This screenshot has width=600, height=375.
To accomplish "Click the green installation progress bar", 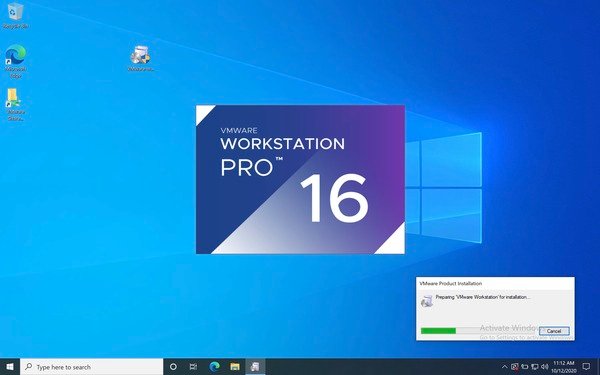I will coord(439,331).
